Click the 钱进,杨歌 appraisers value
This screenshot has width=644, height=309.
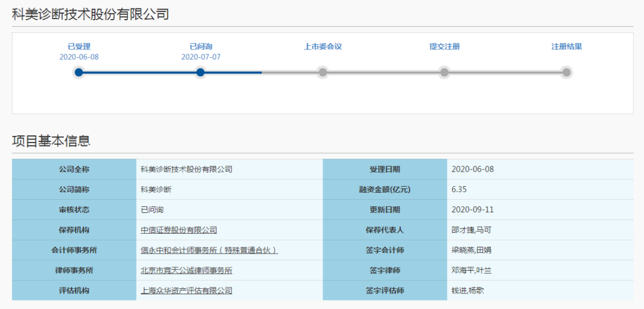467,291
